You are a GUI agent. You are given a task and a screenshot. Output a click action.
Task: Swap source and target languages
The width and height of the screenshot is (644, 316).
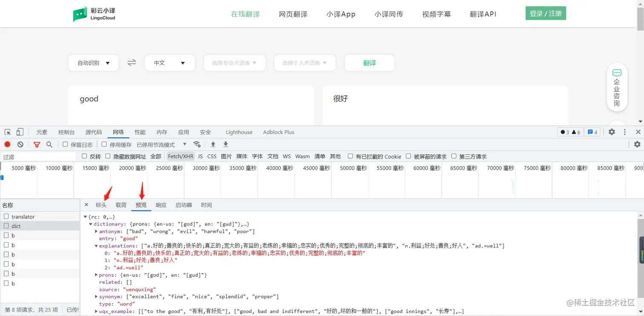coord(132,63)
